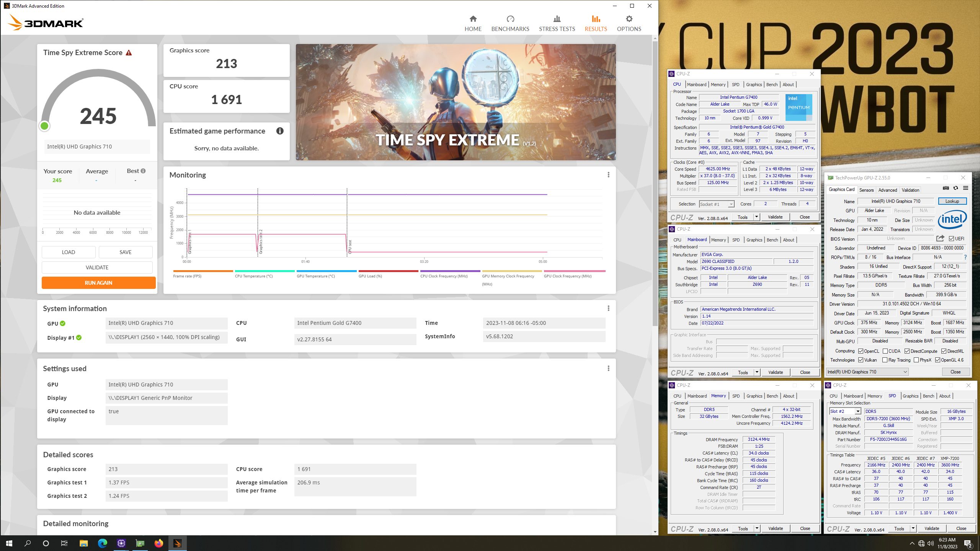
Task: Toggle the OpenCL checkbox in GPU-Z
Action: click(x=861, y=351)
